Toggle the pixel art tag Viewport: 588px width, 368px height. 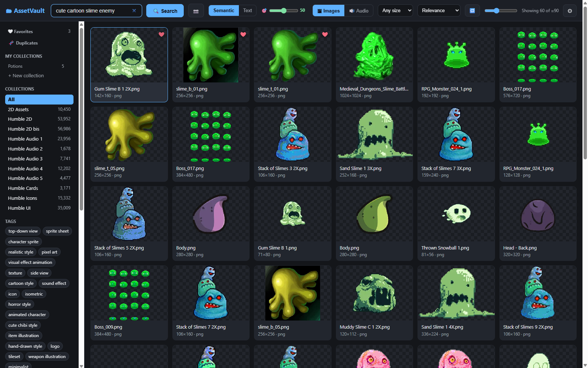pyautogui.click(x=49, y=252)
